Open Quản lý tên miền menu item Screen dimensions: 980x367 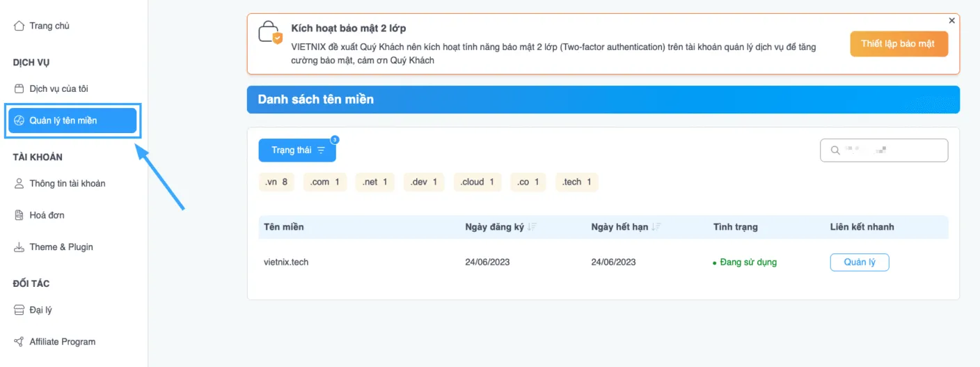coord(72,120)
